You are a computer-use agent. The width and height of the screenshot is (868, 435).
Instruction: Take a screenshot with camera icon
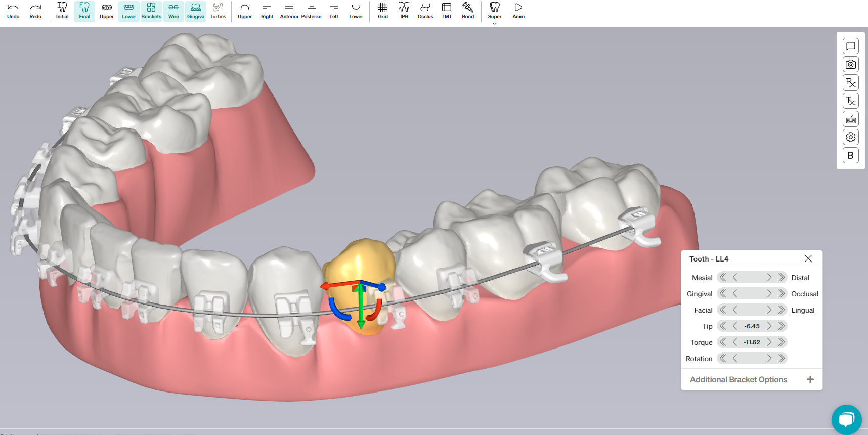pyautogui.click(x=851, y=64)
